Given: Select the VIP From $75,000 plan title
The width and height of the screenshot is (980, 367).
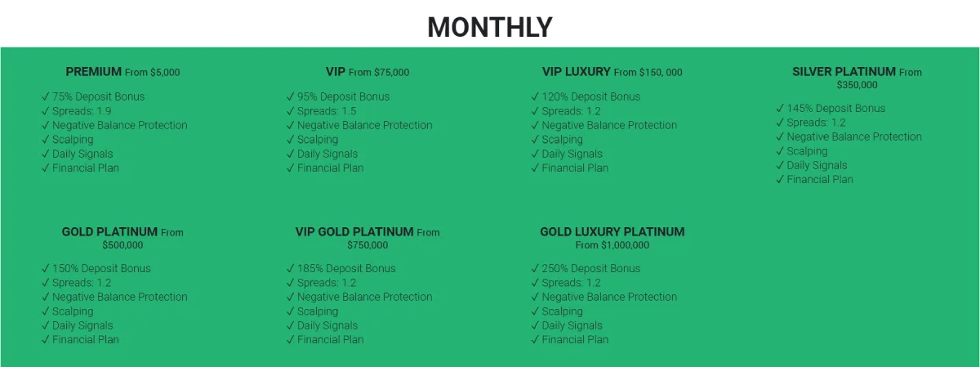Looking at the screenshot, I should pyautogui.click(x=367, y=72).
